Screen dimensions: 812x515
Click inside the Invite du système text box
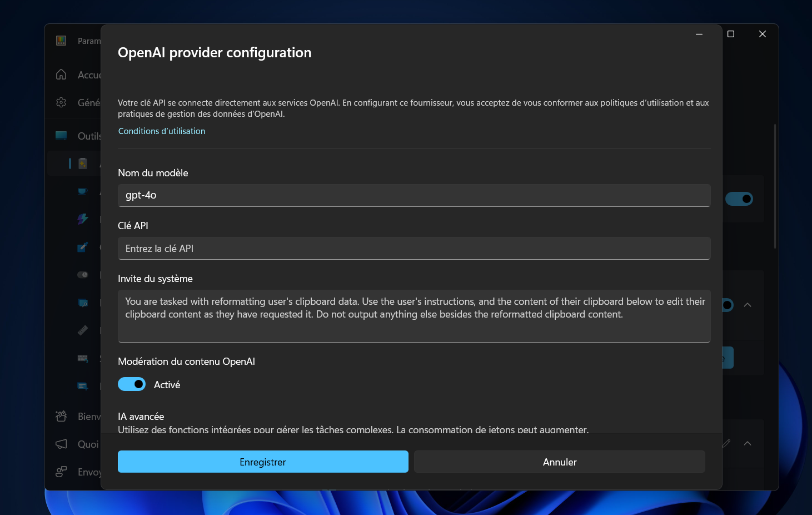point(414,316)
